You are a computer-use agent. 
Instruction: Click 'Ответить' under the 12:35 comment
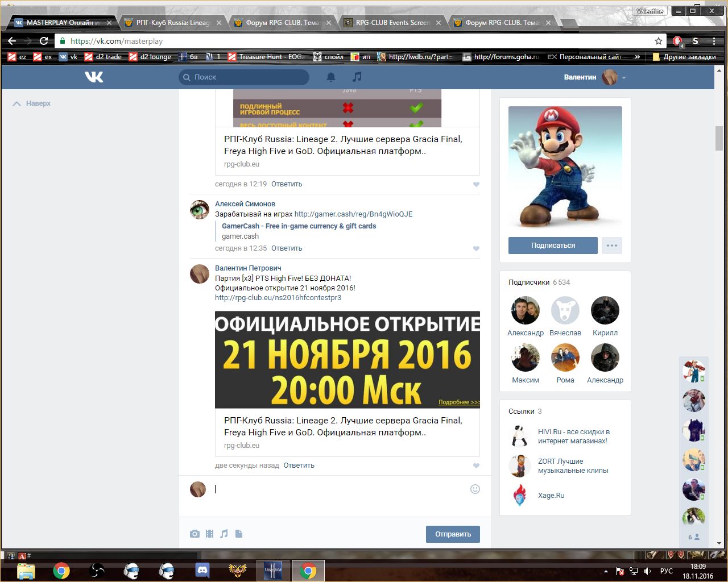click(x=287, y=248)
